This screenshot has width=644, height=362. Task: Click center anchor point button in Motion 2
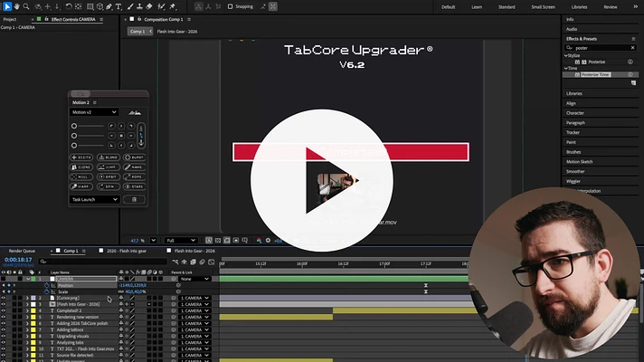click(x=121, y=136)
